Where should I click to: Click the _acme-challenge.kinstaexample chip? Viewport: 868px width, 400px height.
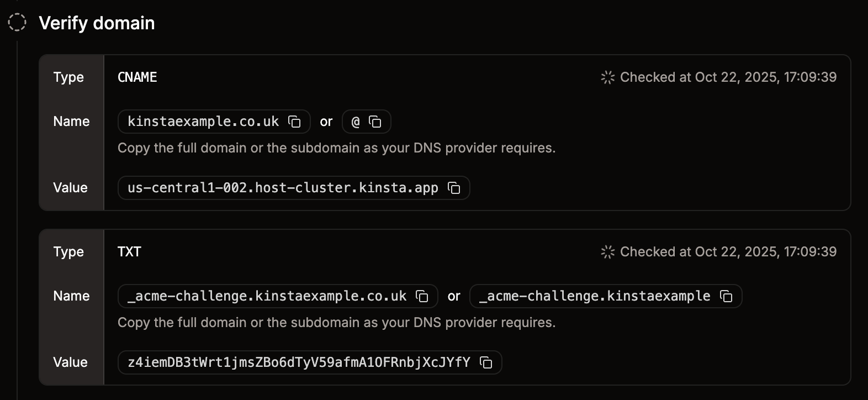[595, 296]
